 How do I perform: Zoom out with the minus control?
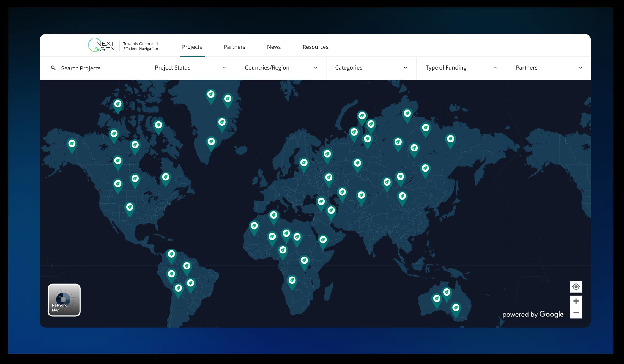point(576,313)
